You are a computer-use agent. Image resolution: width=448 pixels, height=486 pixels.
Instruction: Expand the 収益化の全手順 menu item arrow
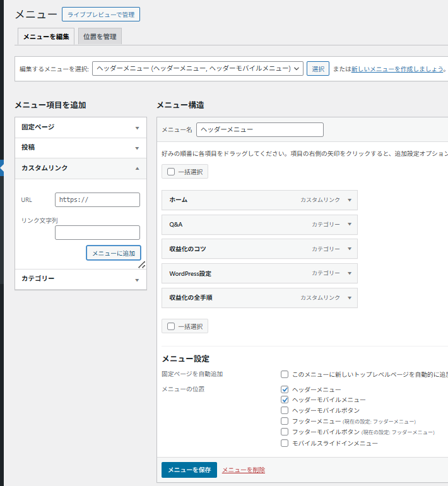point(349,298)
